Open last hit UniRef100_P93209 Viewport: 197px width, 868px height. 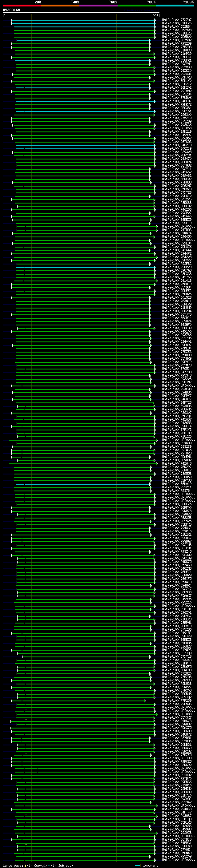(x=177, y=856)
